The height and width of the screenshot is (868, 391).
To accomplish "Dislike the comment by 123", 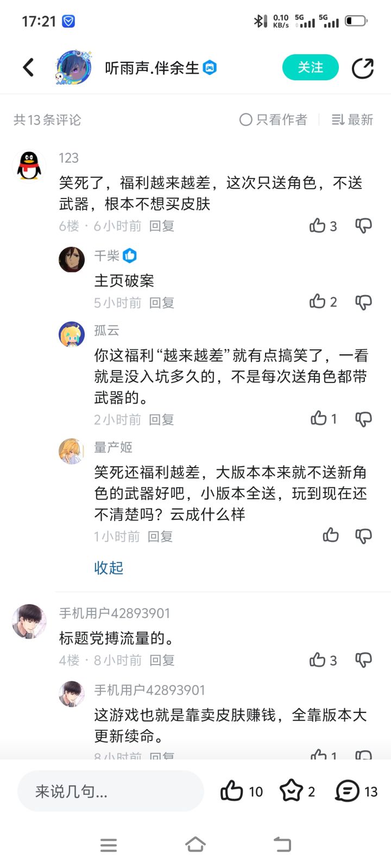I will point(363,226).
